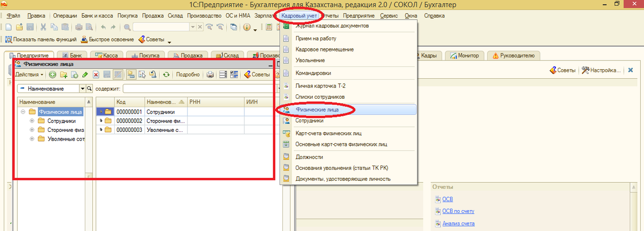The image size is (644, 231).
Task: Click the printer icon in Физические лица window
Action: (210, 74)
